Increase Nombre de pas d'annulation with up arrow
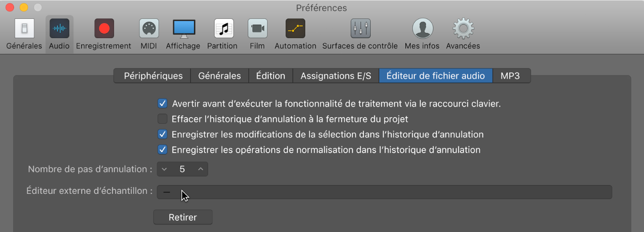644x232 pixels. point(200,169)
